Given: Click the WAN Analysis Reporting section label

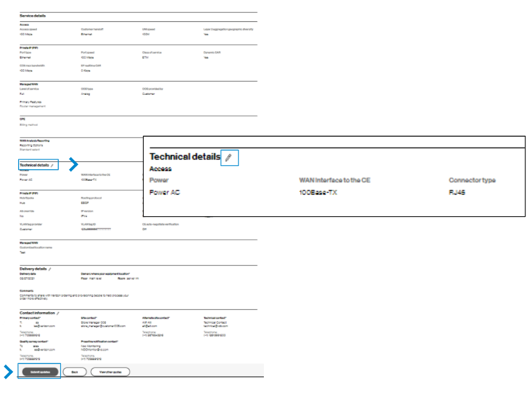Looking at the screenshot, I should (34, 140).
